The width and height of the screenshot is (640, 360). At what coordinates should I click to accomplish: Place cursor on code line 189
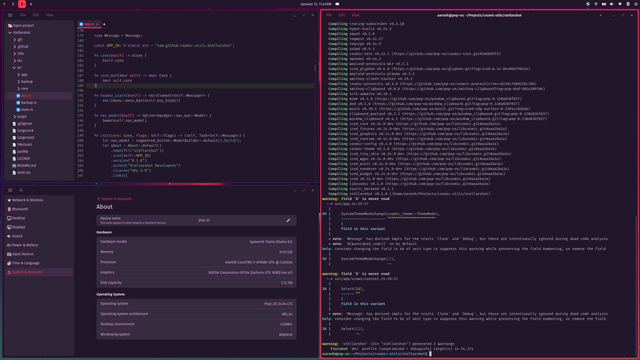click(200, 86)
